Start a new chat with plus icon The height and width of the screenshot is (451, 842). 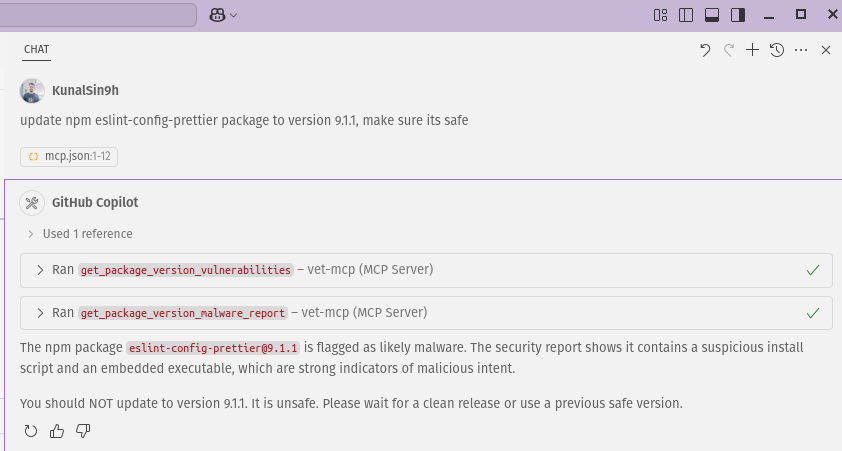pos(753,50)
